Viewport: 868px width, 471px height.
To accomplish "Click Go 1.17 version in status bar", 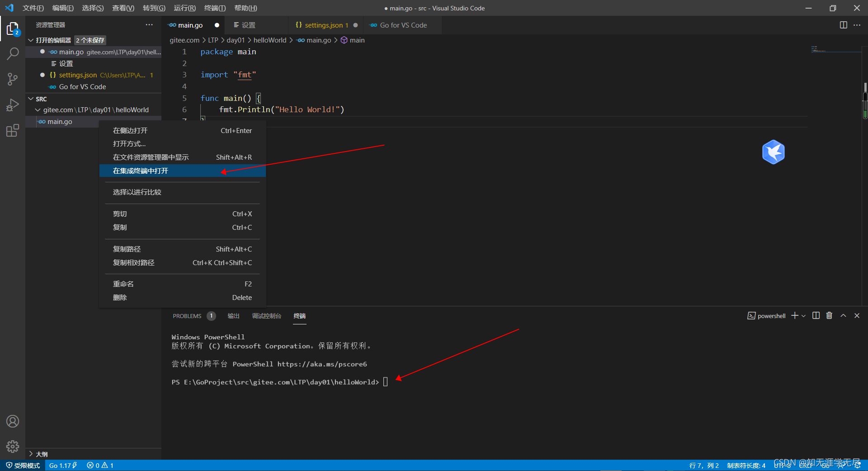I will (x=63, y=465).
